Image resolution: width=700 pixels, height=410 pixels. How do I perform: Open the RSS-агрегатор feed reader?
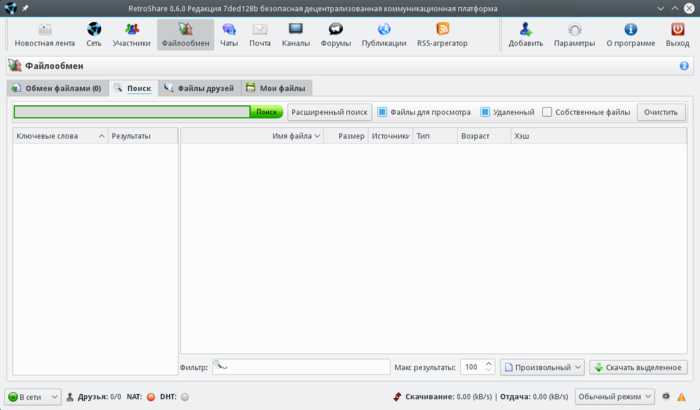pos(442,35)
